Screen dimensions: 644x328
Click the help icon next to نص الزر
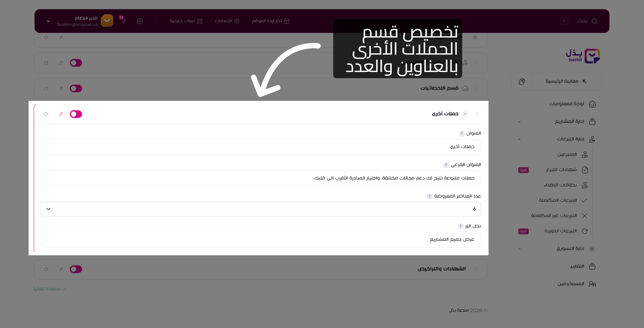pyautogui.click(x=461, y=226)
